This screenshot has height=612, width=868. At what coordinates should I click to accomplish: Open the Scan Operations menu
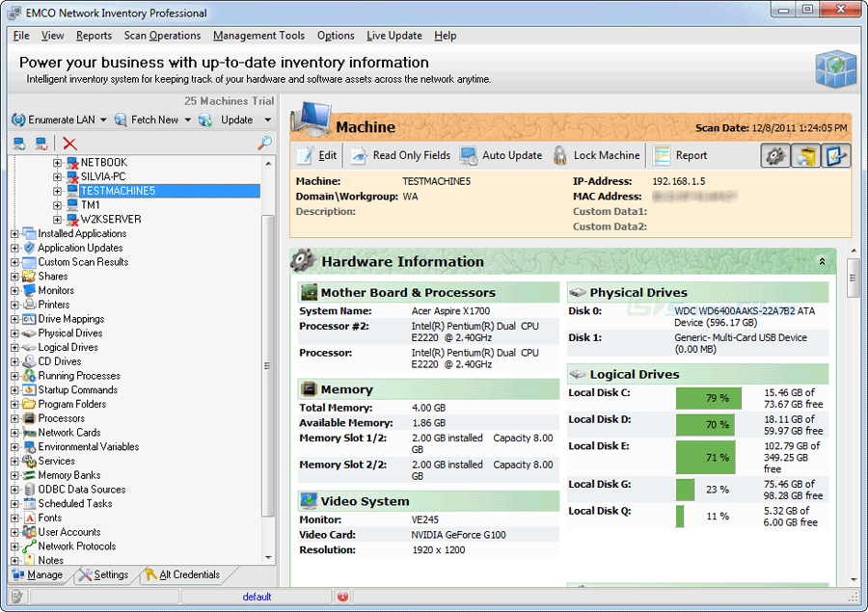(x=162, y=36)
